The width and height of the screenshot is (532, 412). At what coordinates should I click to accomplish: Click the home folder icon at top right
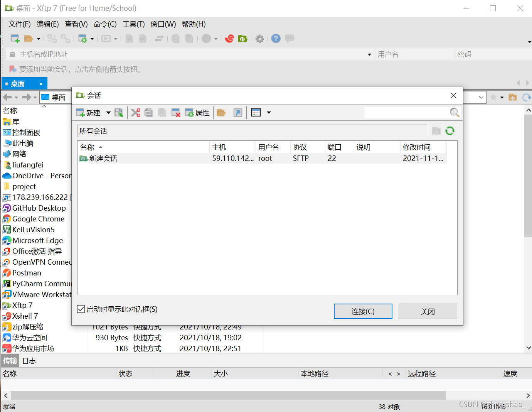(x=513, y=97)
